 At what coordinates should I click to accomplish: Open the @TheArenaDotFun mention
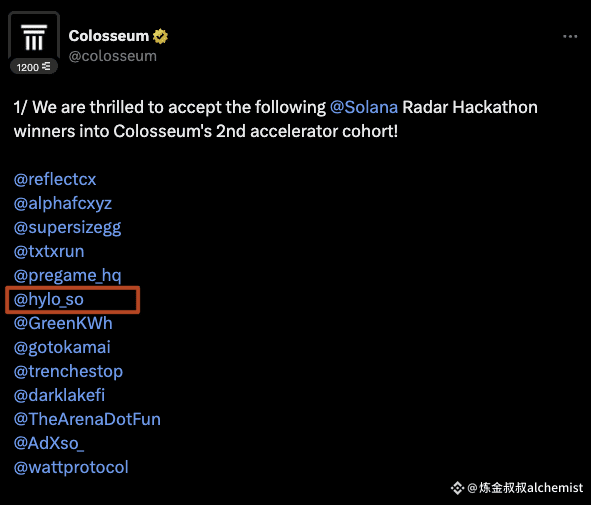[87, 419]
